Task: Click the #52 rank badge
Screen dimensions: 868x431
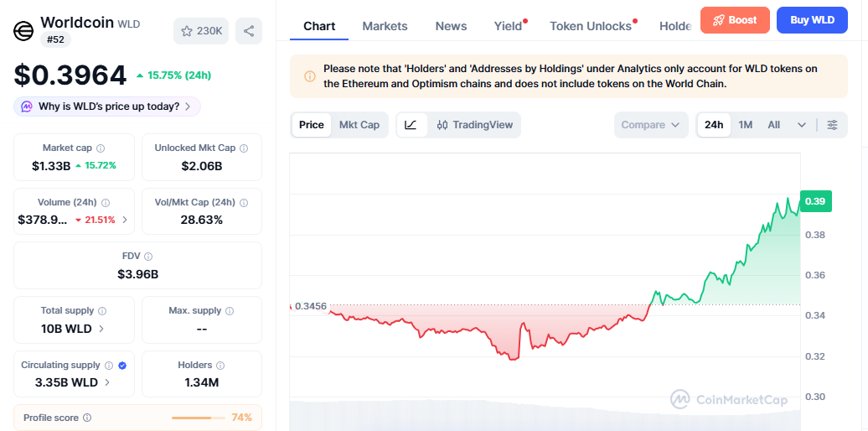Action: (55, 40)
